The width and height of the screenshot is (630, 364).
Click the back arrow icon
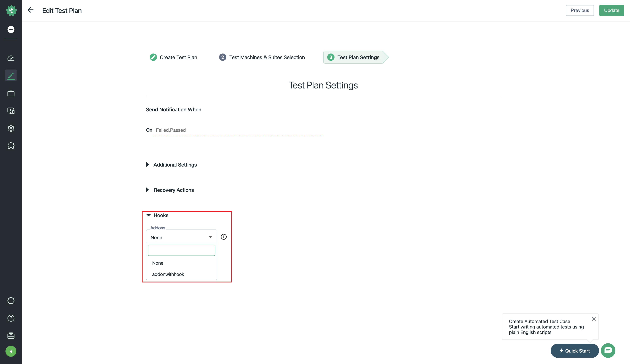point(30,10)
